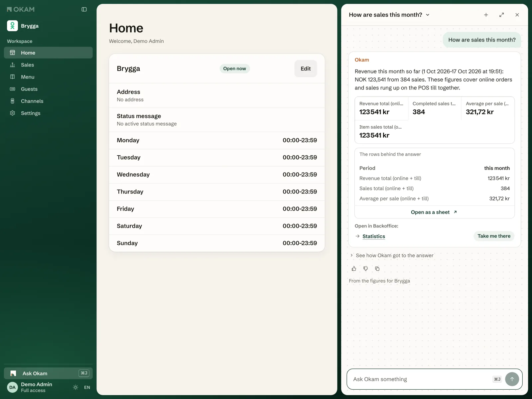Select the Sunday opening hours row

(x=217, y=243)
